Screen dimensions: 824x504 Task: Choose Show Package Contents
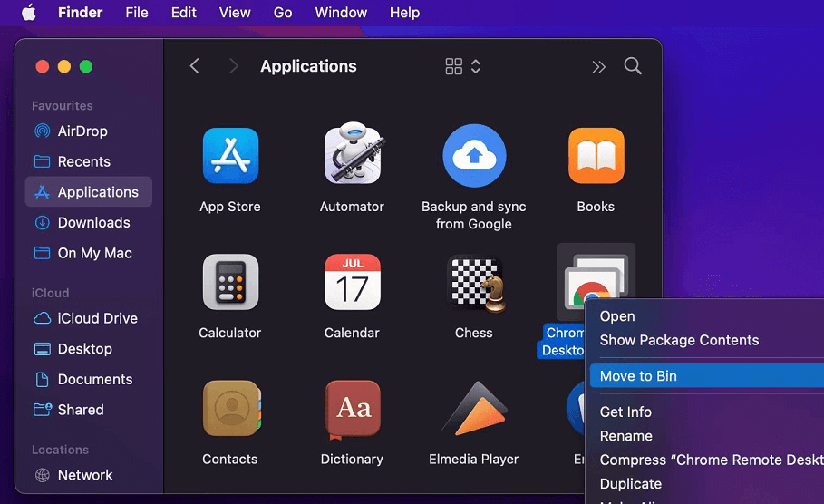(x=707, y=340)
